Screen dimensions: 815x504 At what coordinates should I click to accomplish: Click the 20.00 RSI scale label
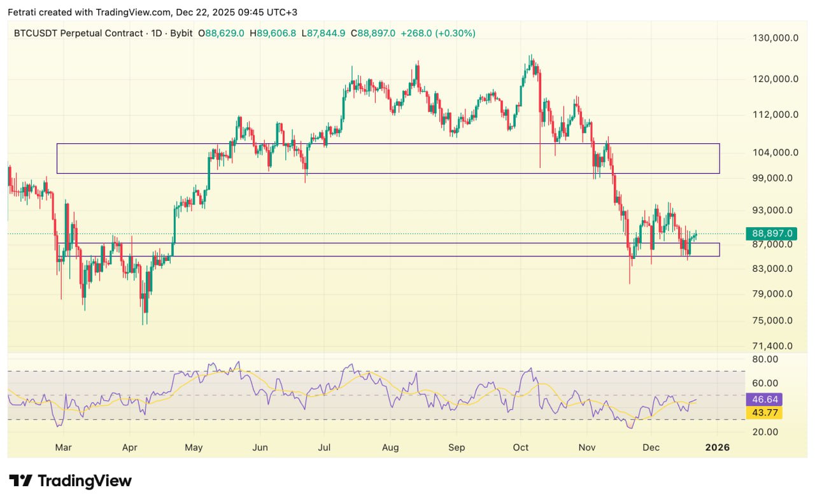[764, 431]
